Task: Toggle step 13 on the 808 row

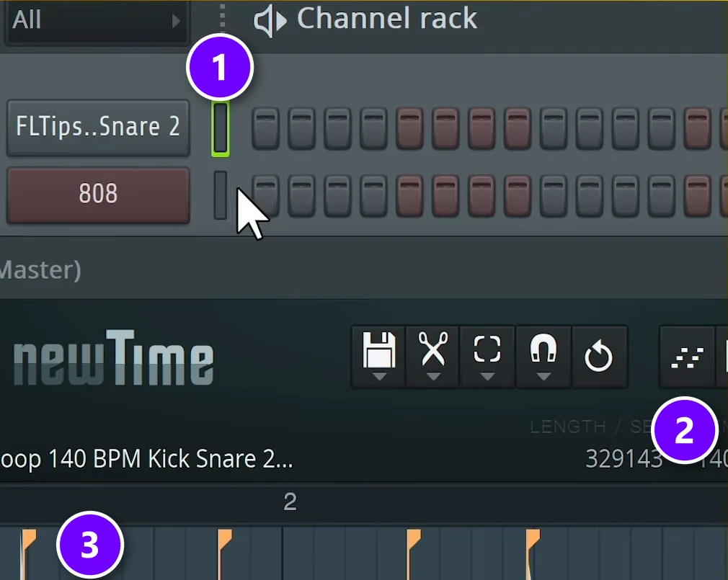Action: [697, 196]
